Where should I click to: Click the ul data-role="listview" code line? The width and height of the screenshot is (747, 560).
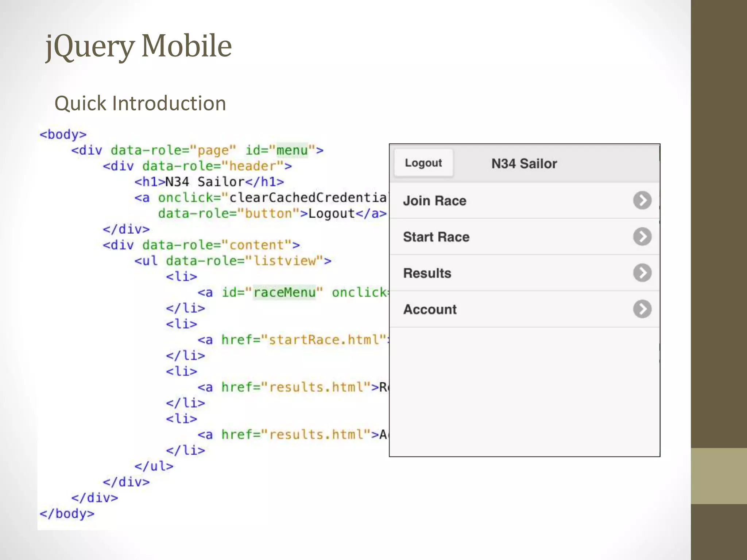point(233,261)
